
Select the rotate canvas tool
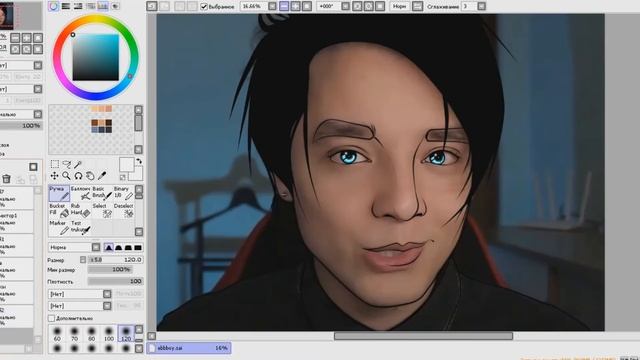point(78,176)
